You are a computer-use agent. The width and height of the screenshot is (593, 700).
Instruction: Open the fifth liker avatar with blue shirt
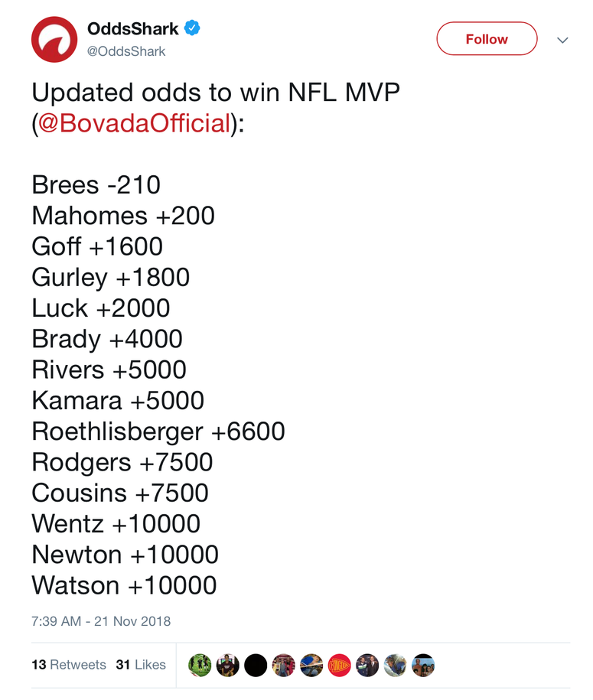coord(311,665)
